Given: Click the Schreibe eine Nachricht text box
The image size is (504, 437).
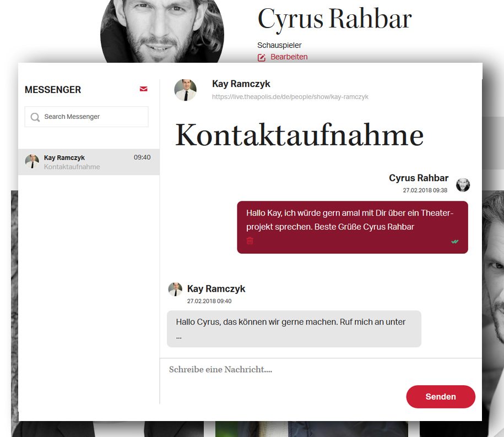Looking at the screenshot, I should pos(321,369).
